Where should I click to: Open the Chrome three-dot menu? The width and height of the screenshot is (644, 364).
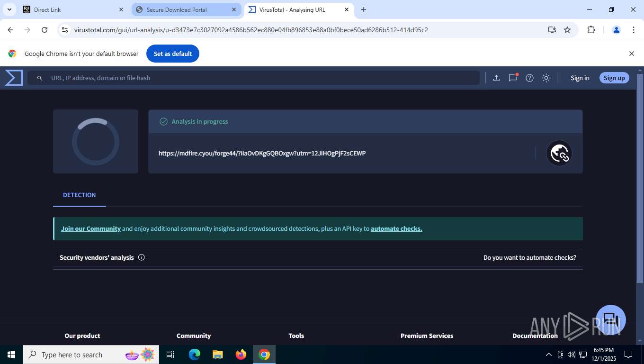(634, 30)
